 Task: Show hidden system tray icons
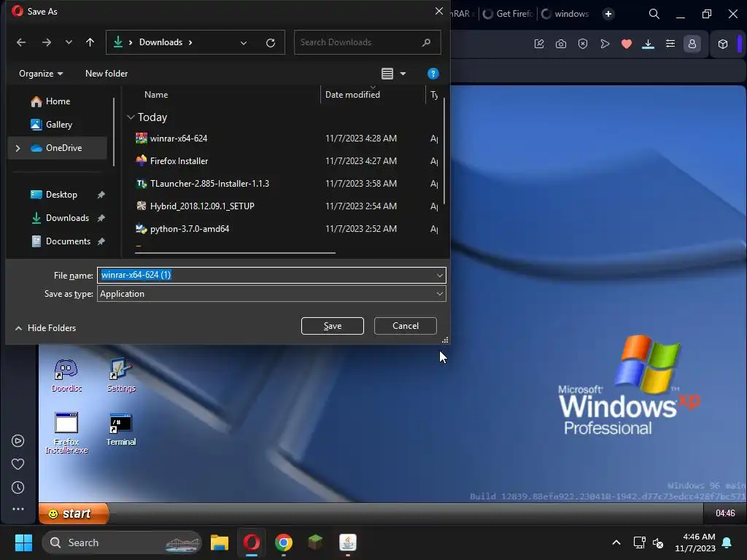click(x=616, y=542)
